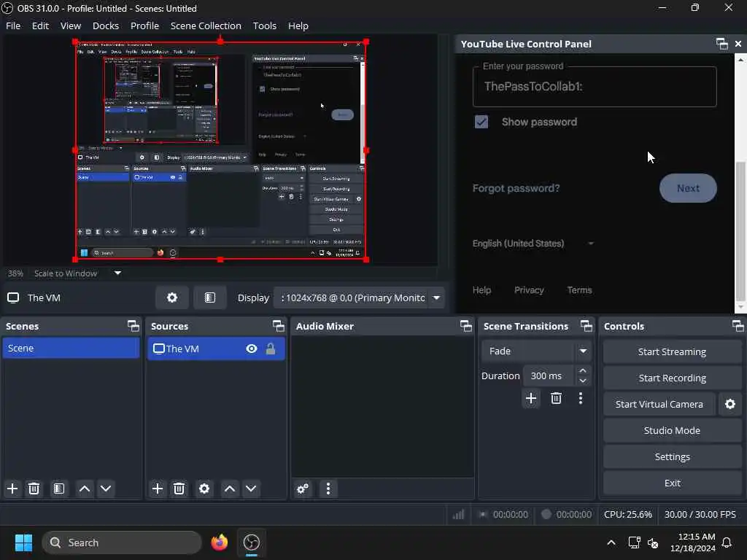This screenshot has height=560, width=747.
Task: Open transition properties three-dot menu
Action: coord(580,398)
